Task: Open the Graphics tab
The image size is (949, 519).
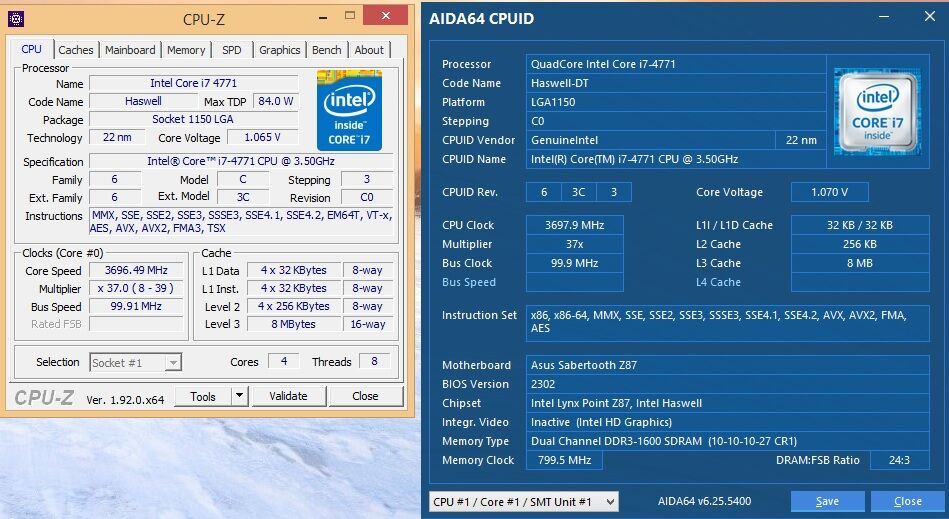Action: (x=280, y=50)
